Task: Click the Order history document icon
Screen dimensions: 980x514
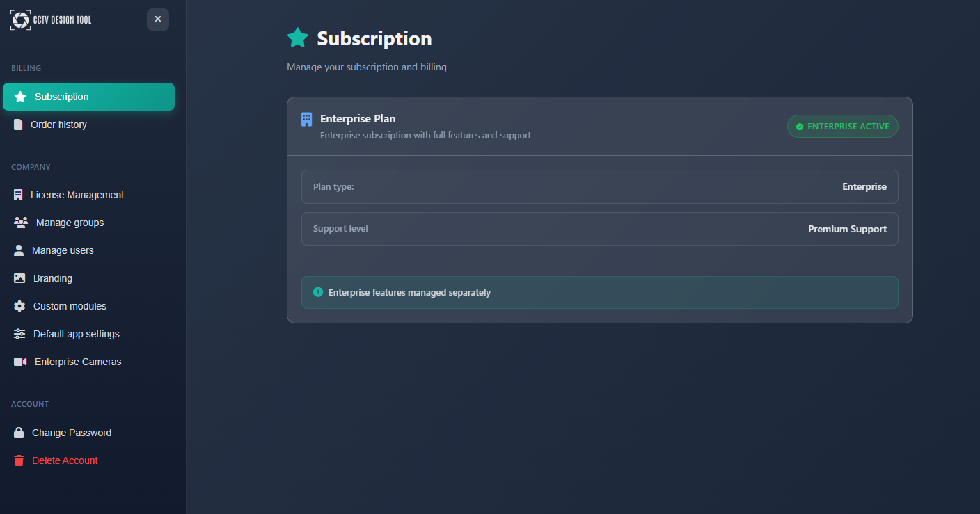Action: [x=19, y=125]
